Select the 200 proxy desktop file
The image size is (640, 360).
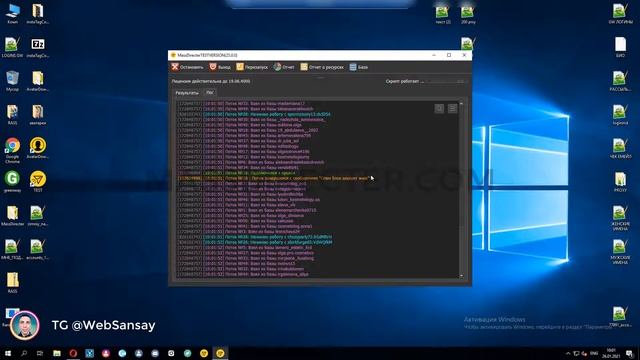tap(468, 13)
